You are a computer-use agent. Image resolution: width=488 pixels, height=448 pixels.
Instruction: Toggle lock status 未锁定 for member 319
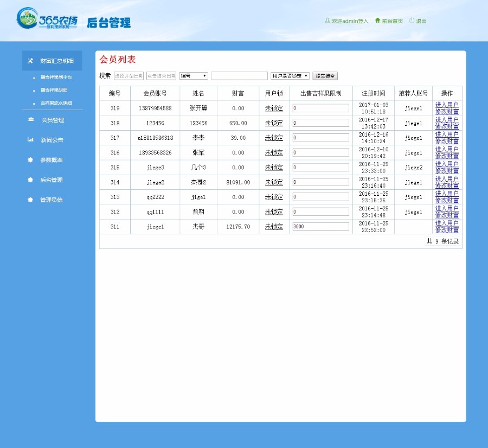point(273,107)
